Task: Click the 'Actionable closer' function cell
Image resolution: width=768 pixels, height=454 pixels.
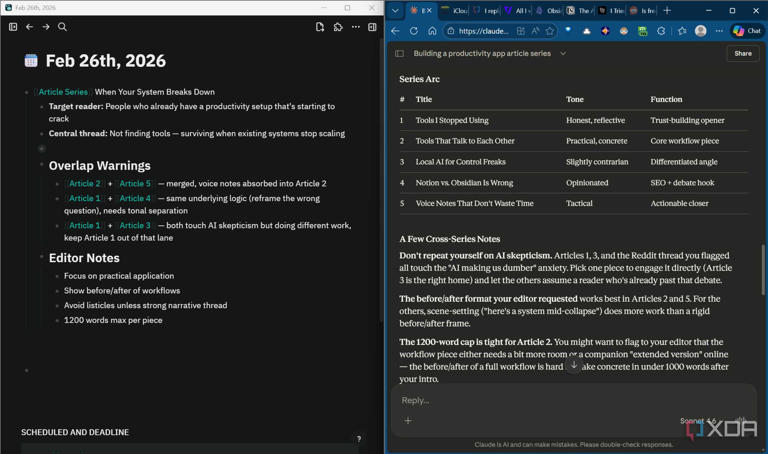Action: pos(679,203)
